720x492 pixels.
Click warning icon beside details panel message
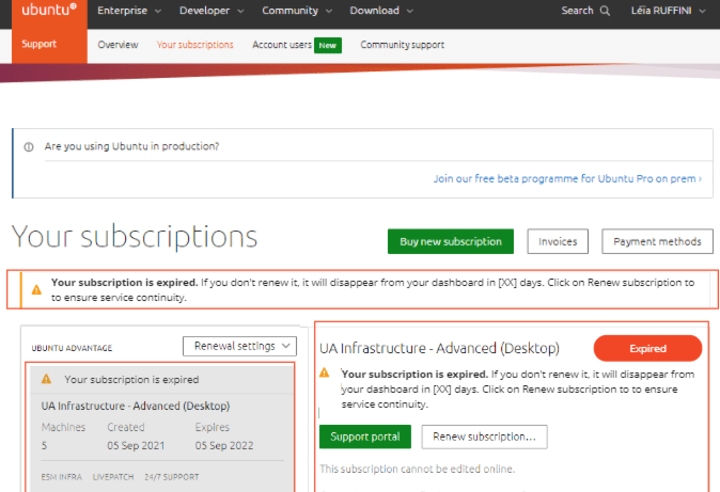tap(324, 373)
